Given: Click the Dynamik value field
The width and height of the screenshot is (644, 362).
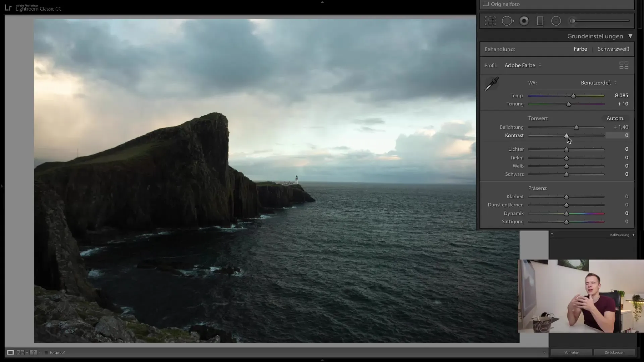Looking at the screenshot, I should pos(626,213).
